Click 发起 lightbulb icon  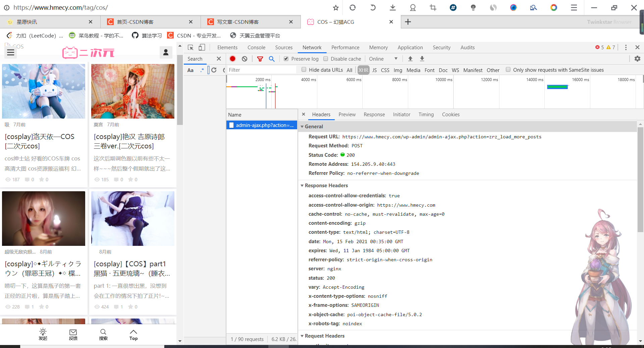pyautogui.click(x=43, y=334)
